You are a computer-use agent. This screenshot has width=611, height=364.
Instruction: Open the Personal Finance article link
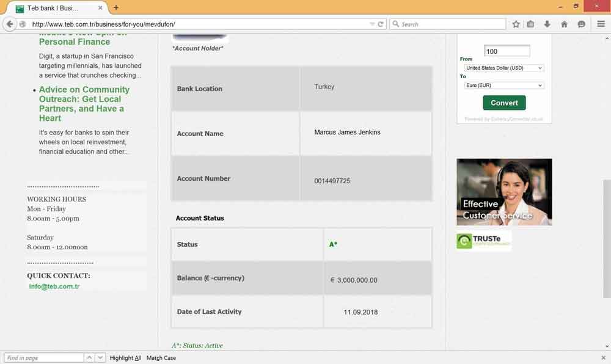tap(75, 42)
